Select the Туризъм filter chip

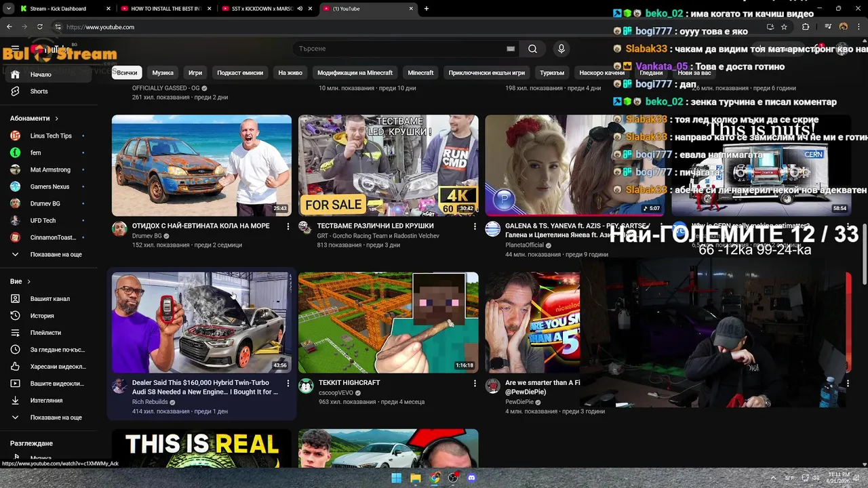tap(552, 73)
